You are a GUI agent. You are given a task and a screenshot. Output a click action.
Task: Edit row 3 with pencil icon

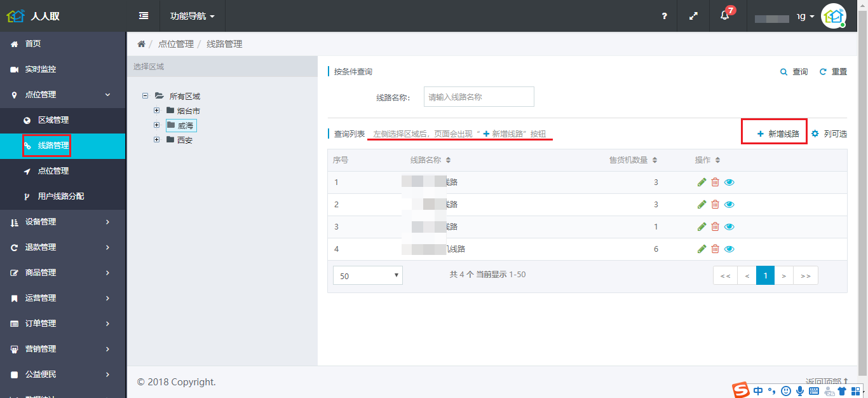pyautogui.click(x=702, y=227)
